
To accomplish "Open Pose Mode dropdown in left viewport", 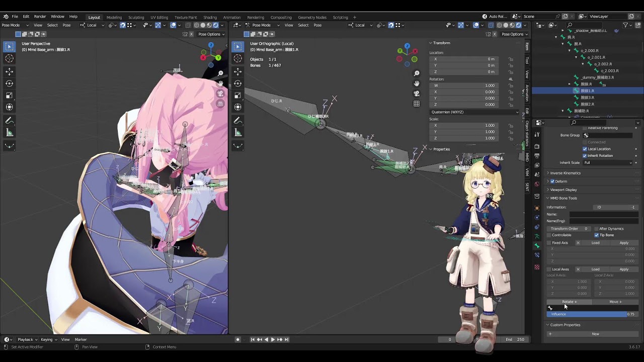I will [x=14, y=25].
